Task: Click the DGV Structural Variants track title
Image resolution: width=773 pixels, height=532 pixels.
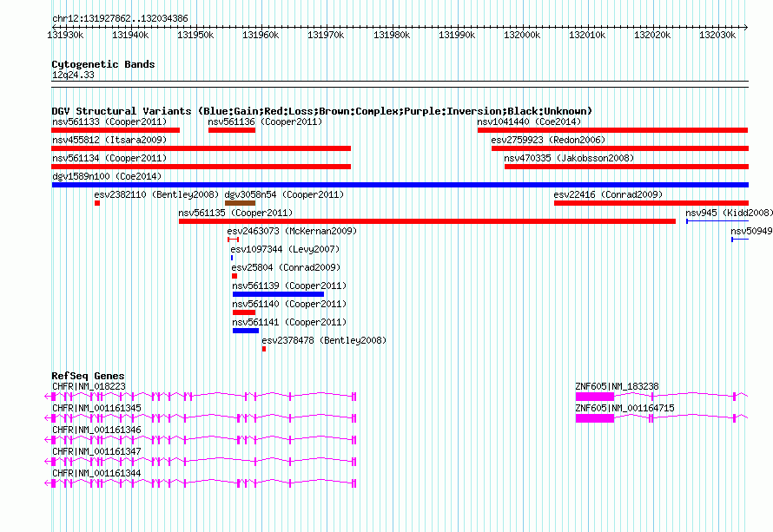Action: point(322,111)
